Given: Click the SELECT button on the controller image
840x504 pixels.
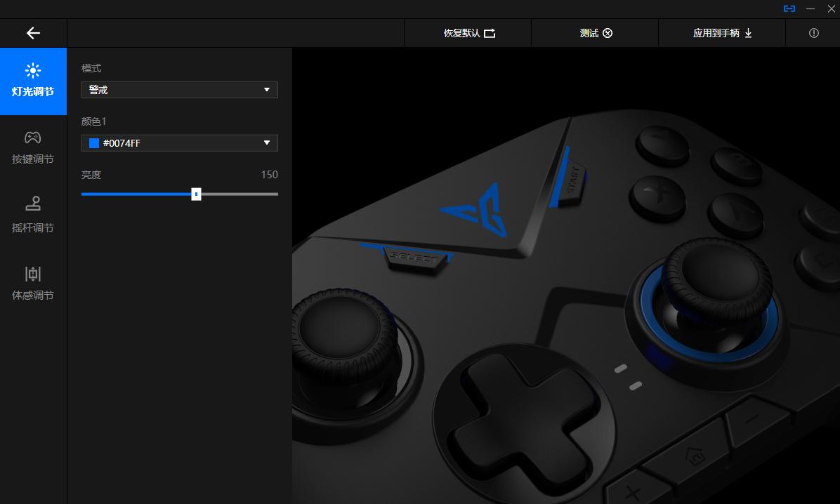Looking at the screenshot, I should [416, 258].
